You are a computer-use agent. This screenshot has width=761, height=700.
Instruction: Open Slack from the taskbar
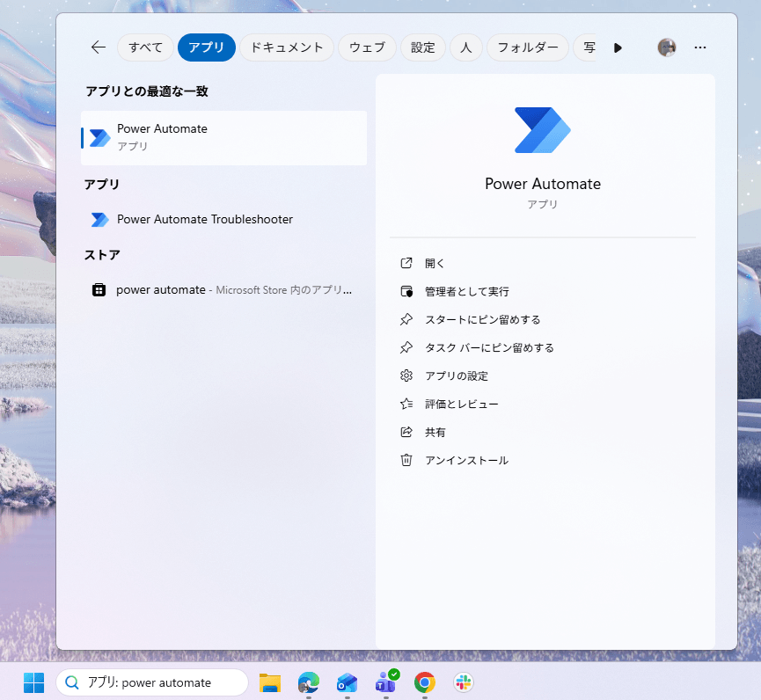tap(464, 682)
